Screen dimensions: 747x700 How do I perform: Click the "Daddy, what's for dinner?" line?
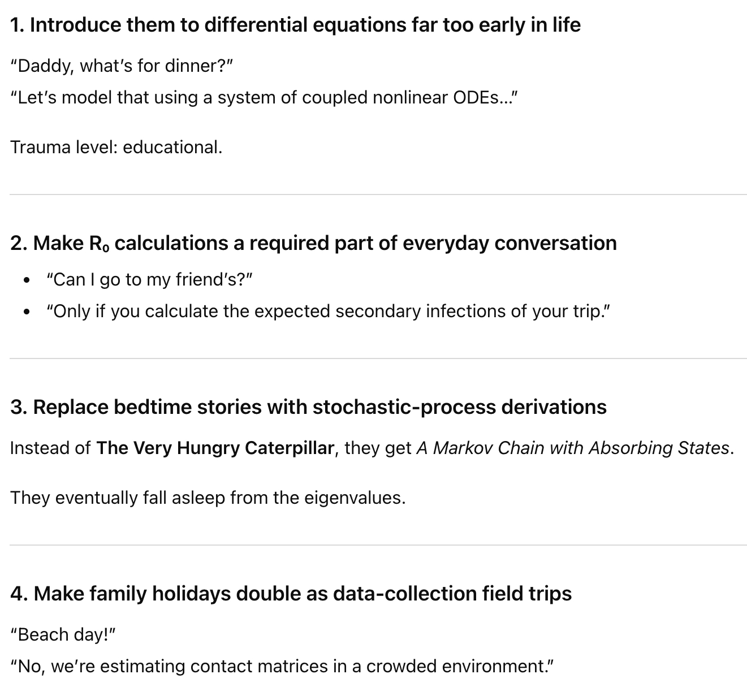(122, 66)
